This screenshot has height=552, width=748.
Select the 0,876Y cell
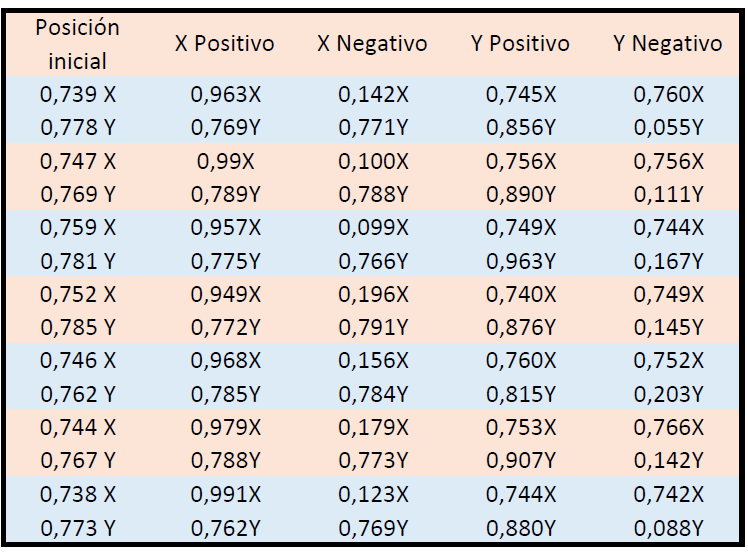(x=521, y=327)
